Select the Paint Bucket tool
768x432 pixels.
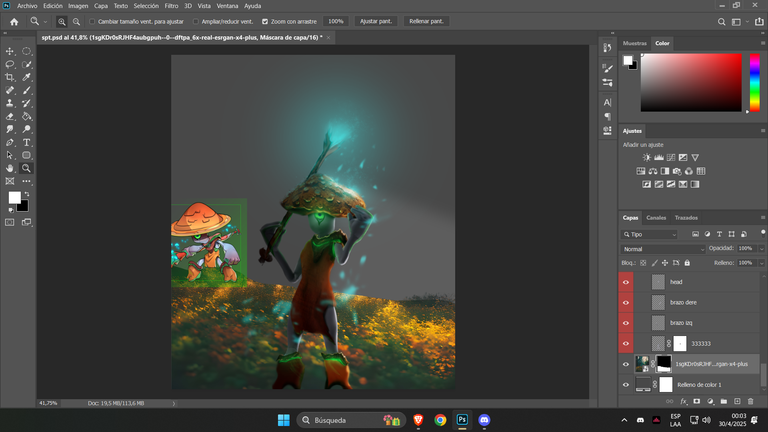tap(26, 116)
